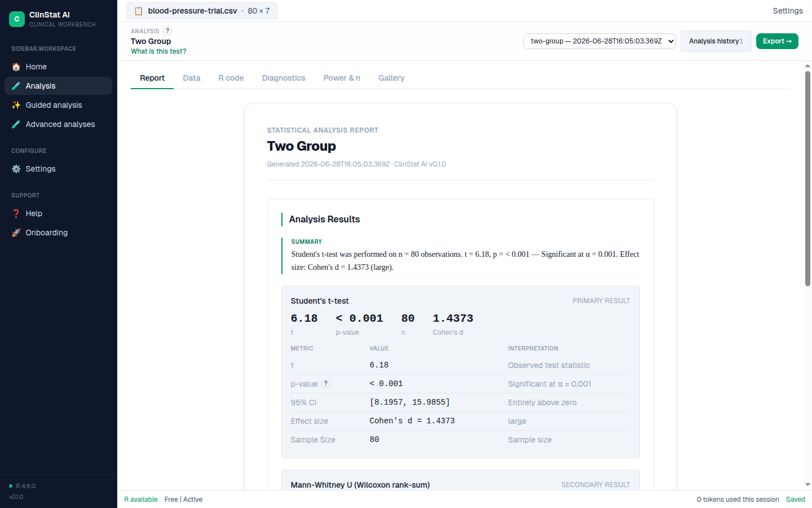Open Analysis history

click(x=716, y=41)
